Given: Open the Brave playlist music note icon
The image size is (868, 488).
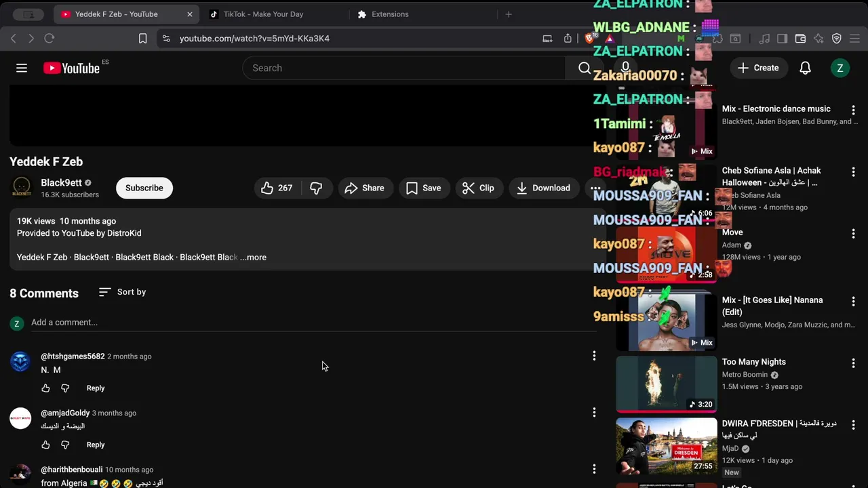Looking at the screenshot, I should click(x=764, y=39).
